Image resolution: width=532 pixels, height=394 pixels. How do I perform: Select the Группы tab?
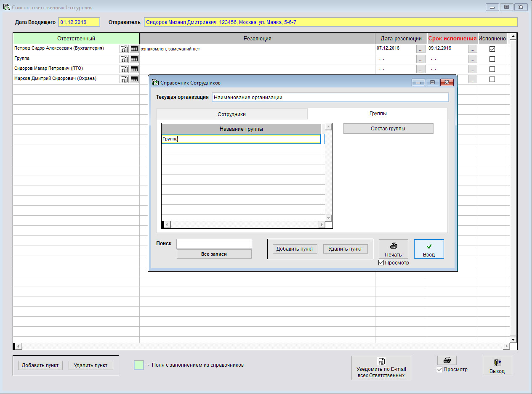point(378,114)
